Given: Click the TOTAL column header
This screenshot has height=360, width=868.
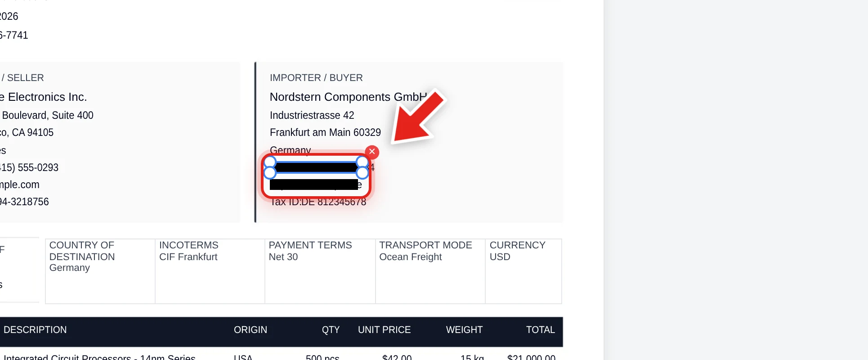Looking at the screenshot, I should (x=541, y=330).
